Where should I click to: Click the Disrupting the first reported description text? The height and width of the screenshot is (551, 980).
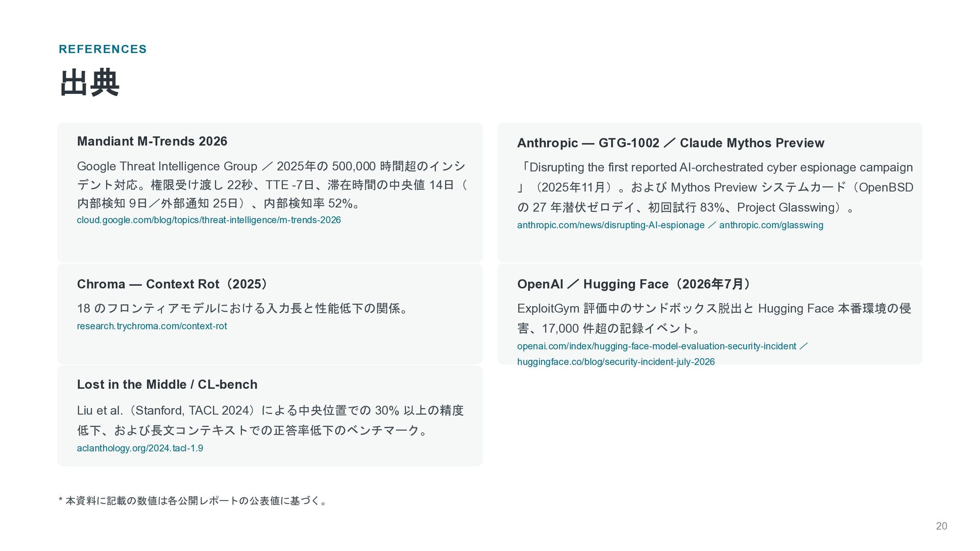coord(715,187)
